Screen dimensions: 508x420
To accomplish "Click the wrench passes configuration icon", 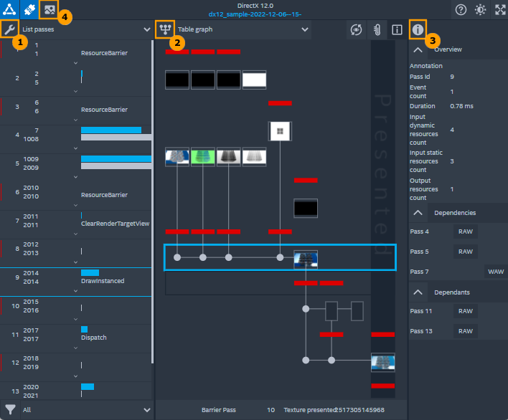I will coord(9,29).
